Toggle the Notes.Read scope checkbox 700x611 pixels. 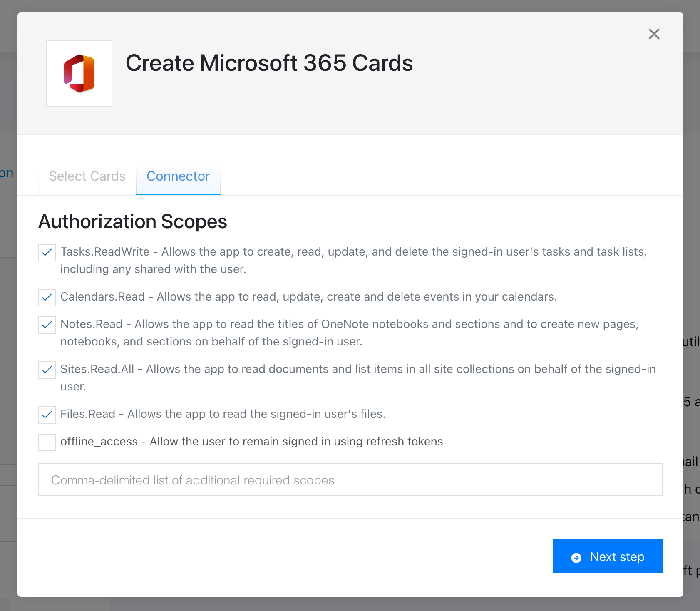point(47,325)
